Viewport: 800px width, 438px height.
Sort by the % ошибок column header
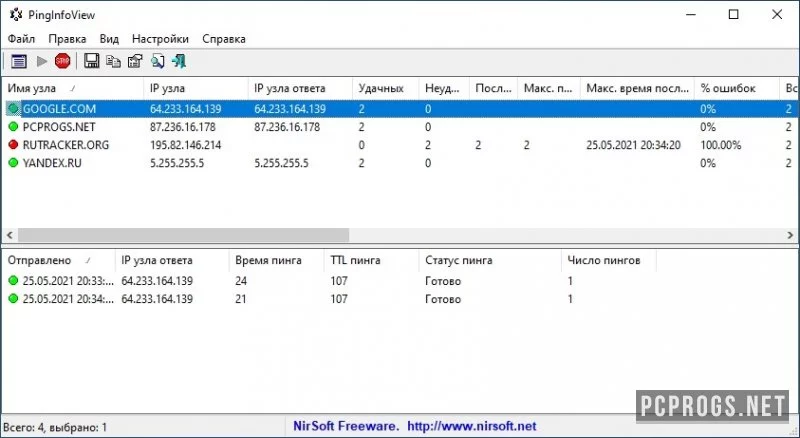pyautogui.click(x=737, y=88)
